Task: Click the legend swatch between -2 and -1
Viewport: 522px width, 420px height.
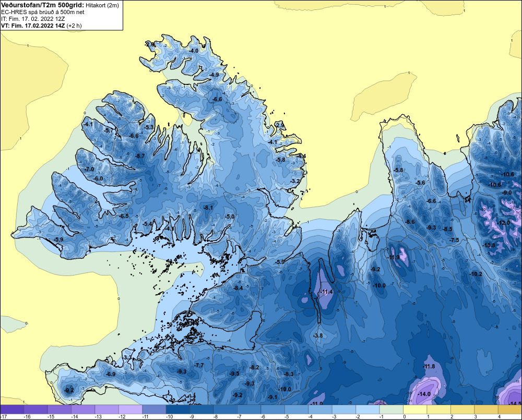Action: pos(368,410)
